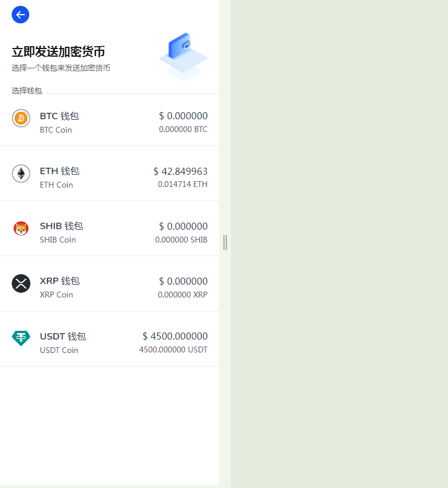Click the Tether USDT green icon

21,338
